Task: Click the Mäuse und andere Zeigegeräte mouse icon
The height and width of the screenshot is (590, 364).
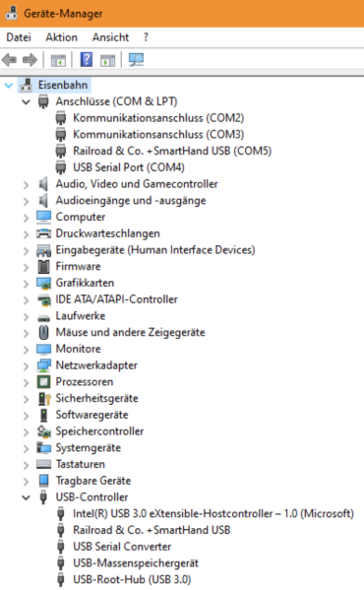Action: pyautogui.click(x=43, y=333)
